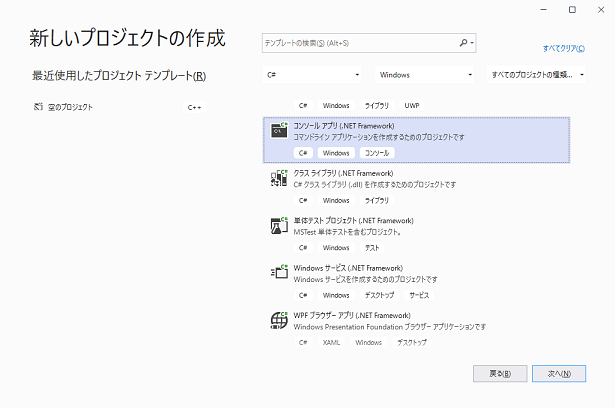Select コンソール アプリ (.NET Framework) title
The width and height of the screenshot is (615, 408).
[x=344, y=126]
